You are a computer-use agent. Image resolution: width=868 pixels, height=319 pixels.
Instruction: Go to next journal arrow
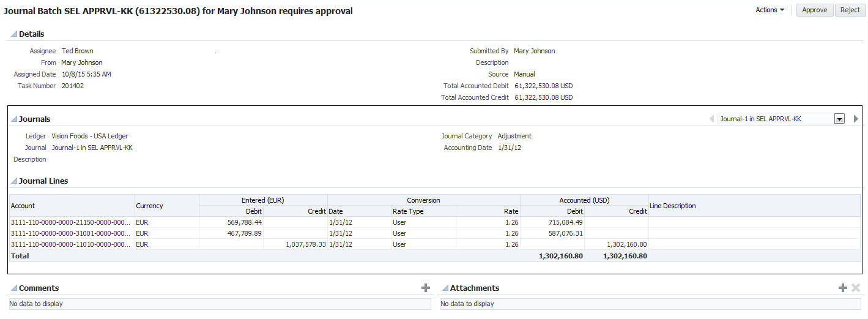coord(856,119)
